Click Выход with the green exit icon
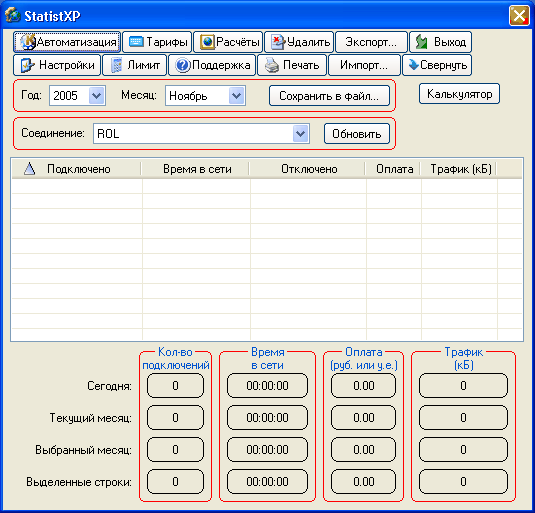Image resolution: width=535 pixels, height=513 pixels. pyautogui.click(x=440, y=42)
